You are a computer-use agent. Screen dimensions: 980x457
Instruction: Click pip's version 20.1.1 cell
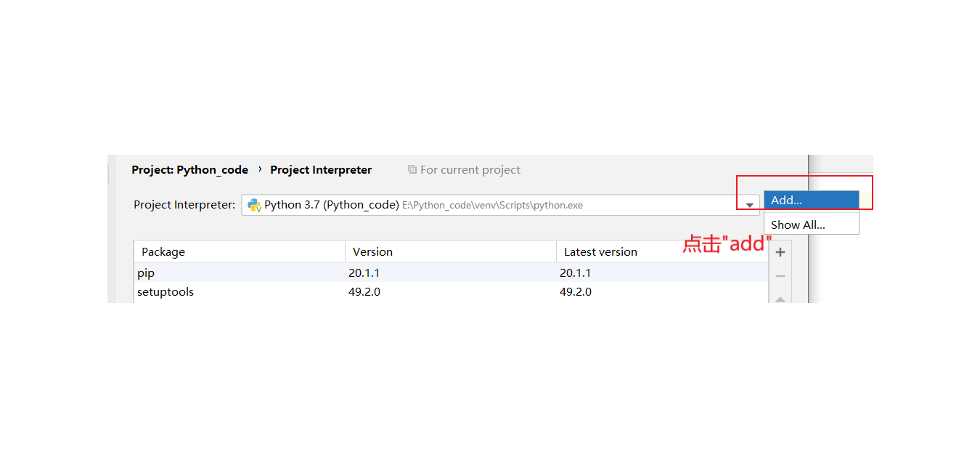(x=364, y=273)
